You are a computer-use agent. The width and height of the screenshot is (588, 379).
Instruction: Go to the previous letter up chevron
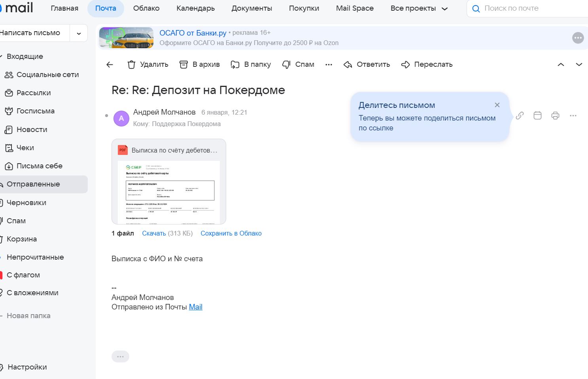click(561, 64)
